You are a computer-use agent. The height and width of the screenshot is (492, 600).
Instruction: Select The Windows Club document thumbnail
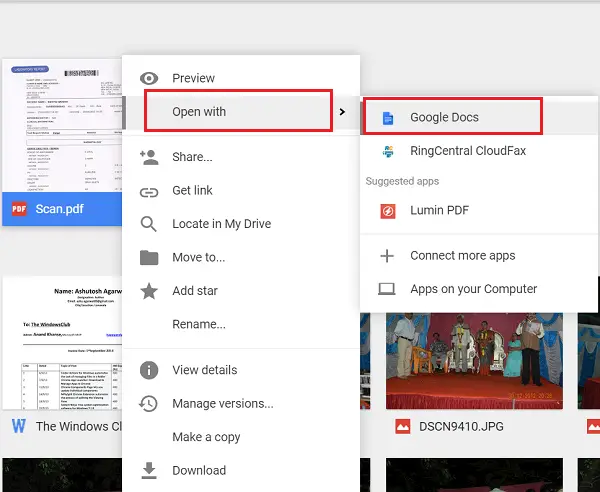pyautogui.click(x=62, y=343)
